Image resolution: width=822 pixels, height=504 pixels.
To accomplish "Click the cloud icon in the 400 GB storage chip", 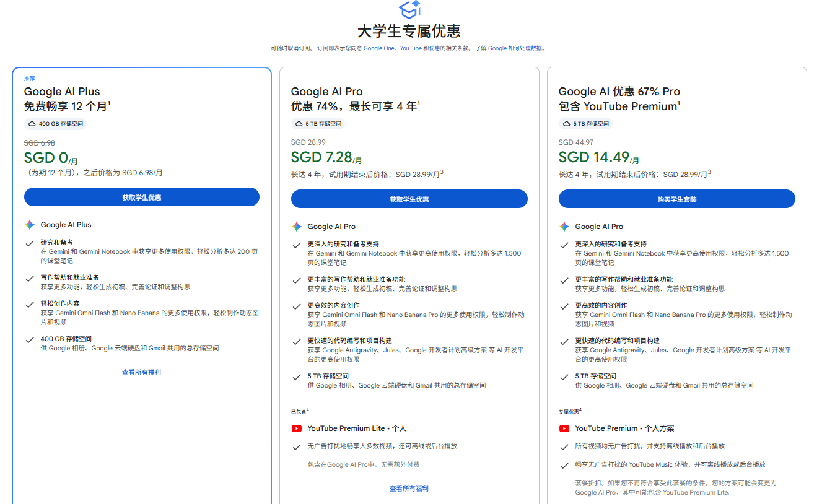I will (x=32, y=124).
